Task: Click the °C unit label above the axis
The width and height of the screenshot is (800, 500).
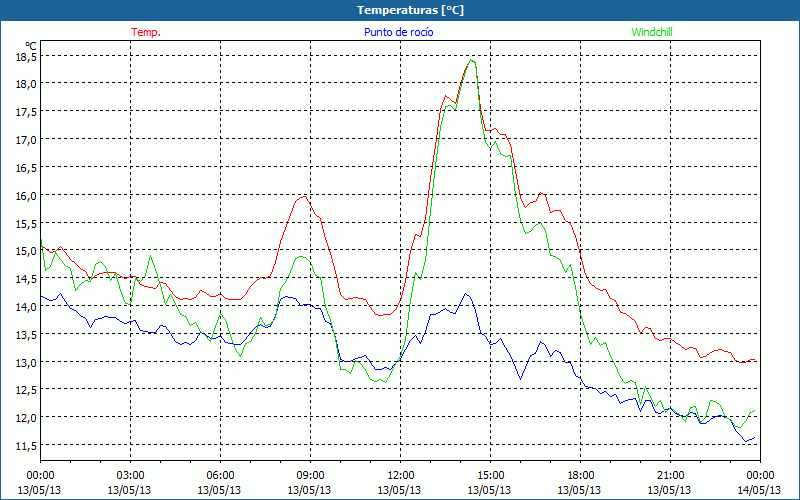Action: pos(31,46)
